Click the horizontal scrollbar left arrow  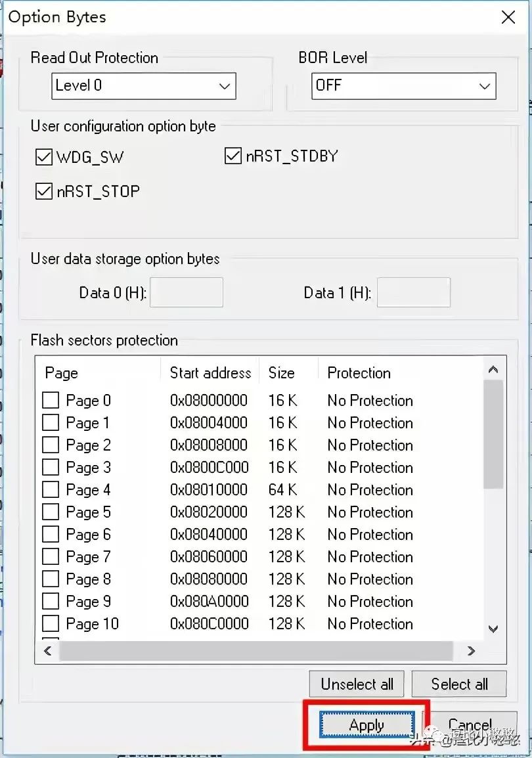click(47, 651)
